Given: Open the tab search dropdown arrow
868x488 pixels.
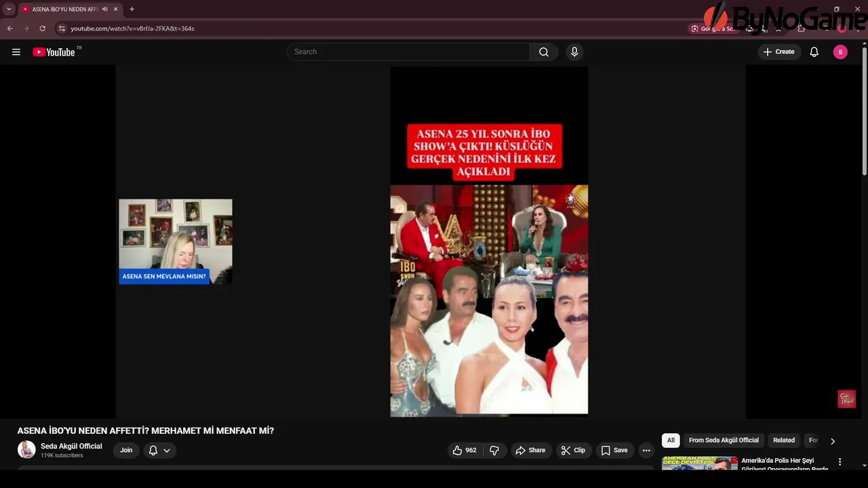Looking at the screenshot, I should pos(9,9).
